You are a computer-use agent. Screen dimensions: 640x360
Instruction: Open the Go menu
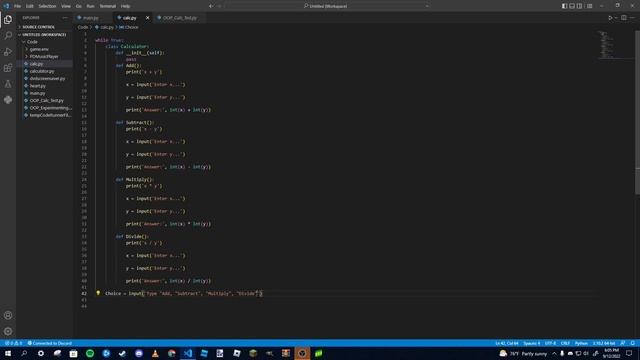79,6
